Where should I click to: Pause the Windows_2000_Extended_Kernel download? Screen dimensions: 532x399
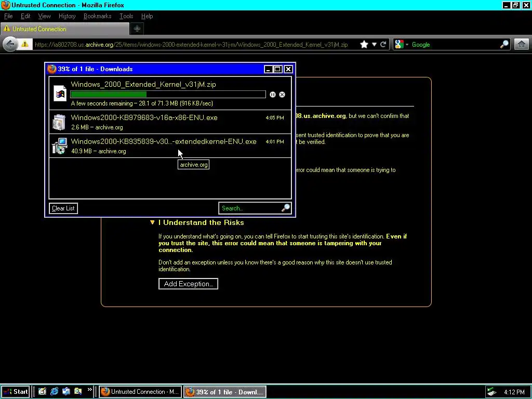(x=272, y=95)
